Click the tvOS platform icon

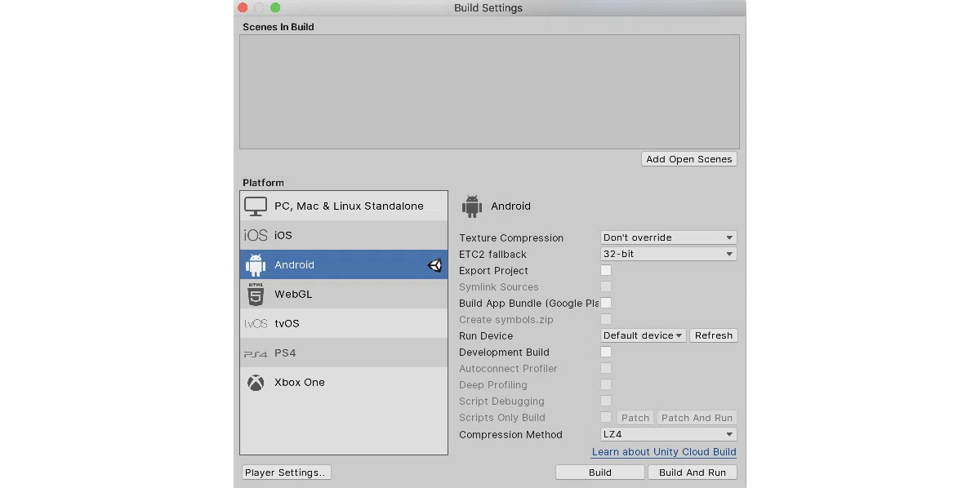pyautogui.click(x=256, y=324)
